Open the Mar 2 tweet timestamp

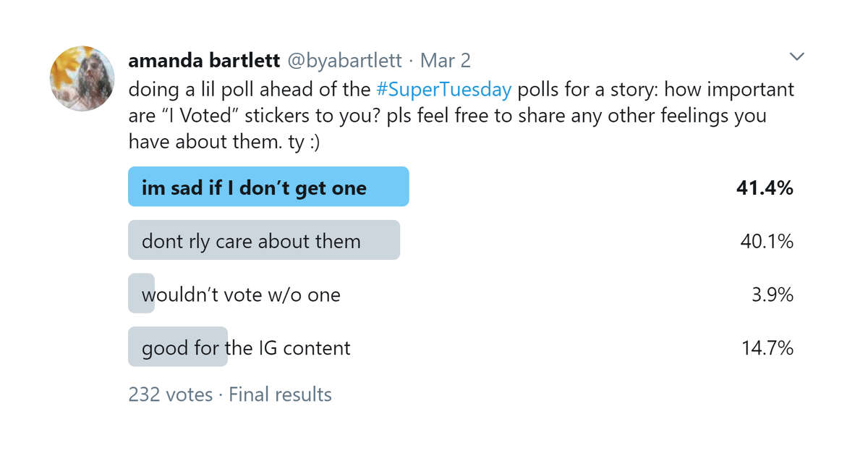pyautogui.click(x=446, y=61)
